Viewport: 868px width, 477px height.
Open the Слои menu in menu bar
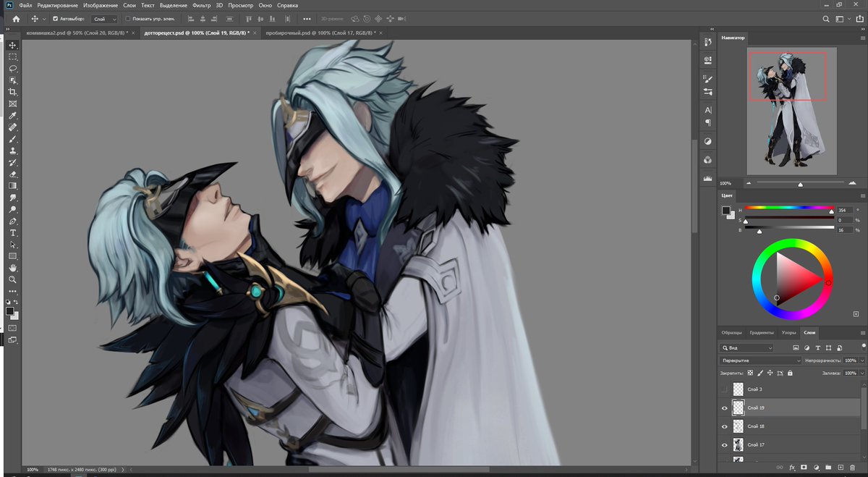tap(129, 5)
